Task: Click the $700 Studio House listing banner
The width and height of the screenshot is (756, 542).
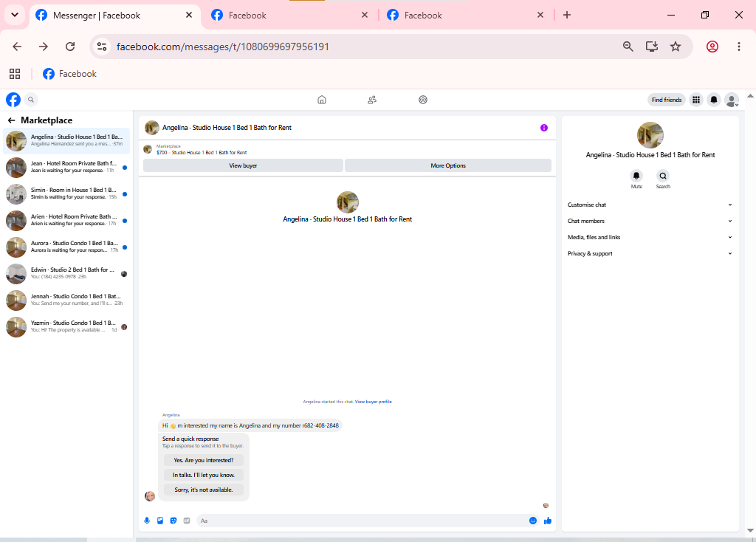Action: coord(347,149)
